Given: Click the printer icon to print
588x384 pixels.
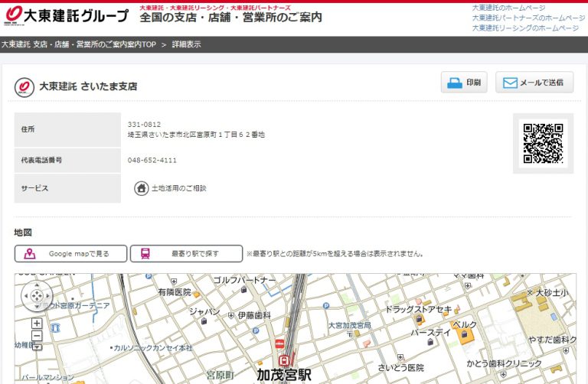Looking at the screenshot, I should pyautogui.click(x=455, y=83).
